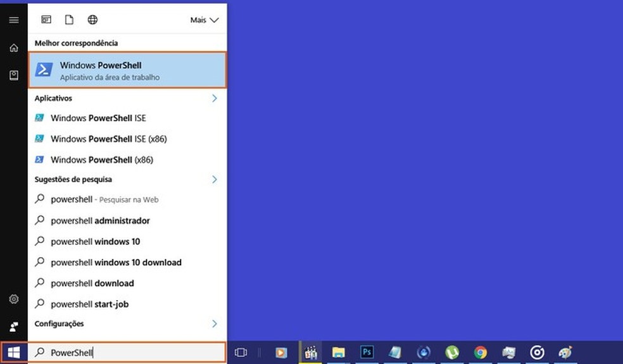Filter results by Documents icon
This screenshot has width=623, height=364.
point(69,20)
